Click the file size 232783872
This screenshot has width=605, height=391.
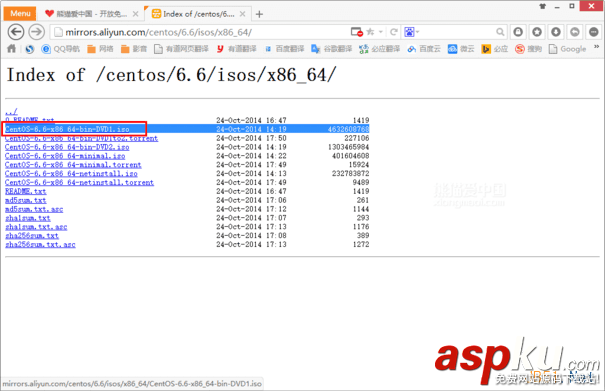point(350,174)
